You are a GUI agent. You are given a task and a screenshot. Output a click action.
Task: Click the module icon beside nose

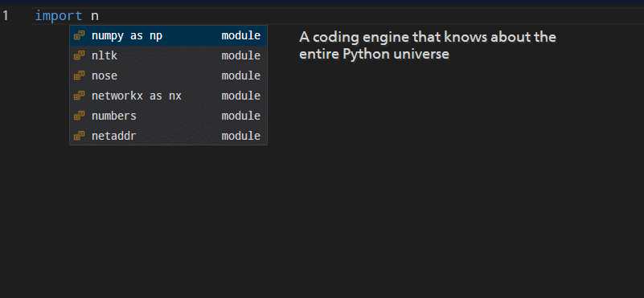coord(80,76)
